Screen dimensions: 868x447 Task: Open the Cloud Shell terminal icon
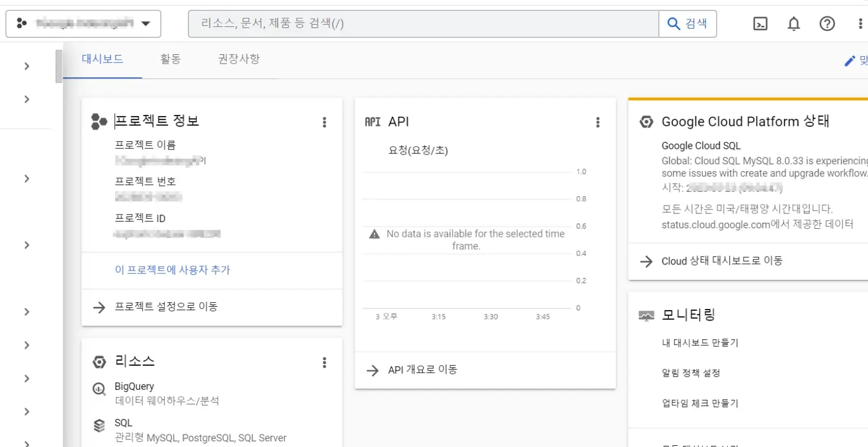pyautogui.click(x=760, y=23)
